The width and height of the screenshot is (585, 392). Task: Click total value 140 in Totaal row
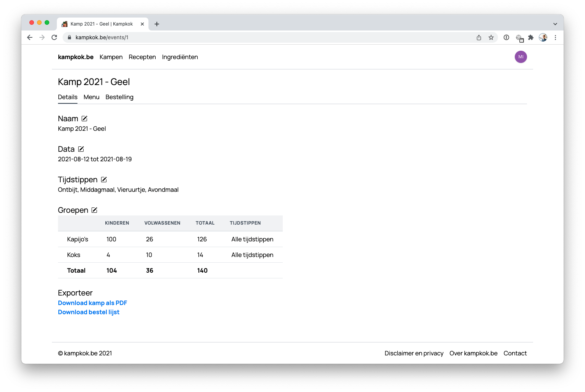click(202, 271)
